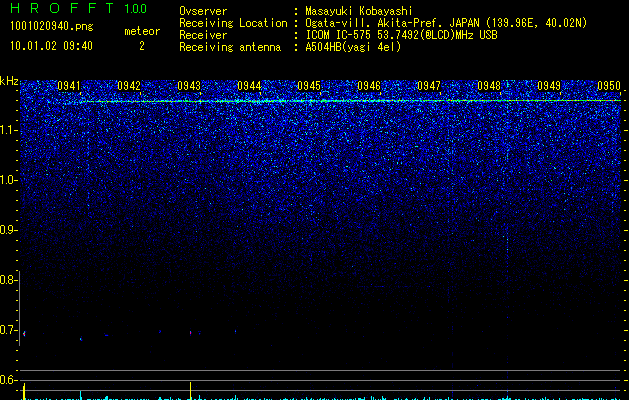Click the 0.6 kHz axis label
The width and height of the screenshot is (629, 400).
6,380
